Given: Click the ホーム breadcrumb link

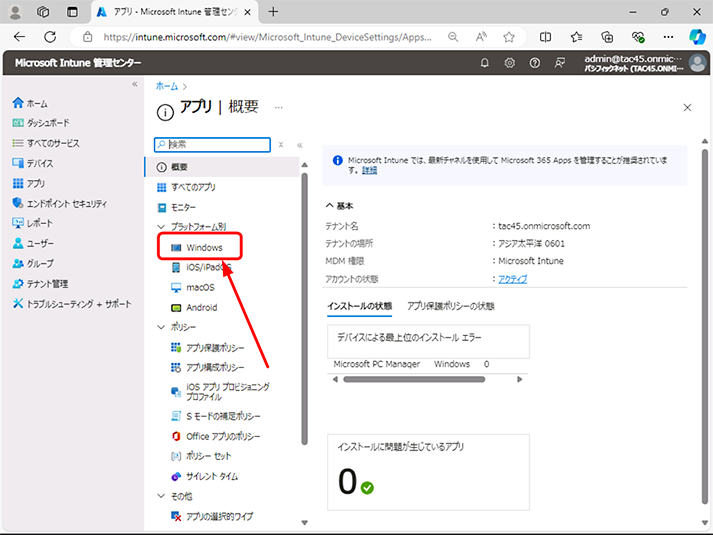Looking at the screenshot, I should [x=167, y=86].
